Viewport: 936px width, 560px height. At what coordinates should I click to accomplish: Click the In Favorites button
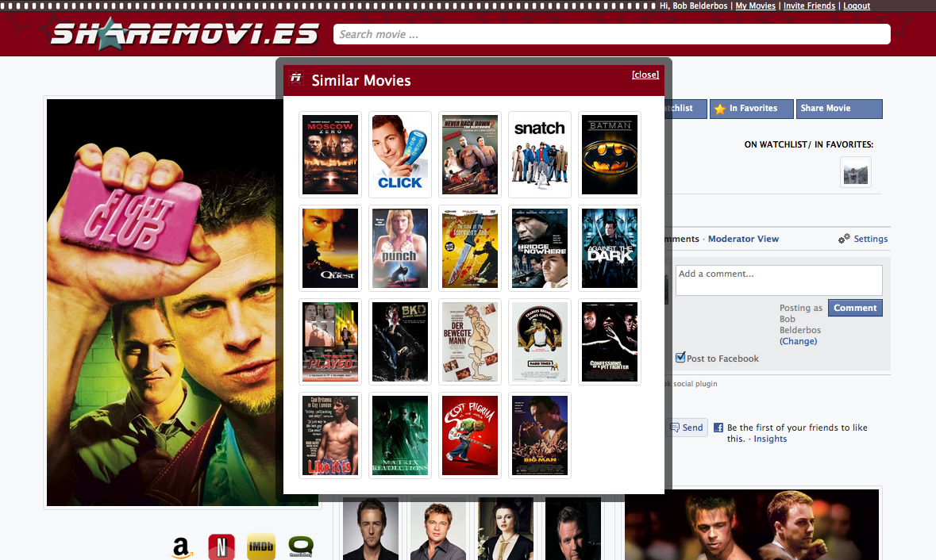pos(752,109)
